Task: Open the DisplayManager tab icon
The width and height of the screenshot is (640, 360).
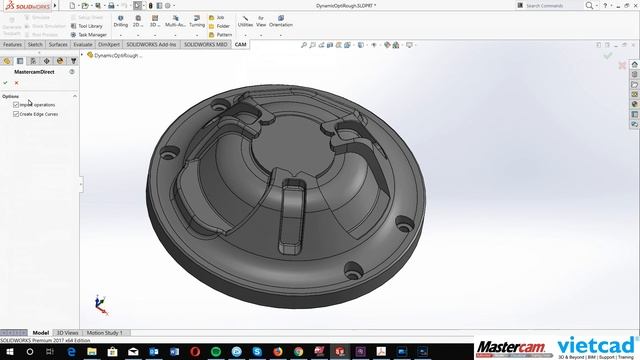Action: [60, 61]
